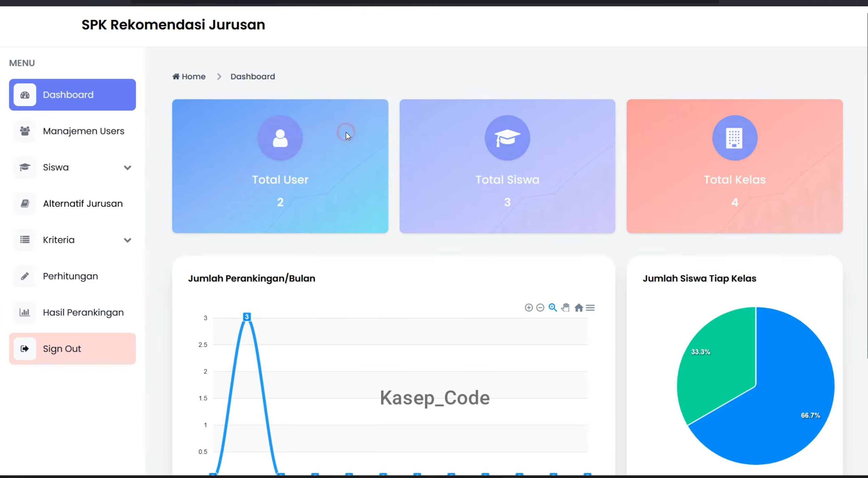This screenshot has height=478, width=868.
Task: Click the Jumlah Siswa Tiap Kelas title
Action: point(699,279)
